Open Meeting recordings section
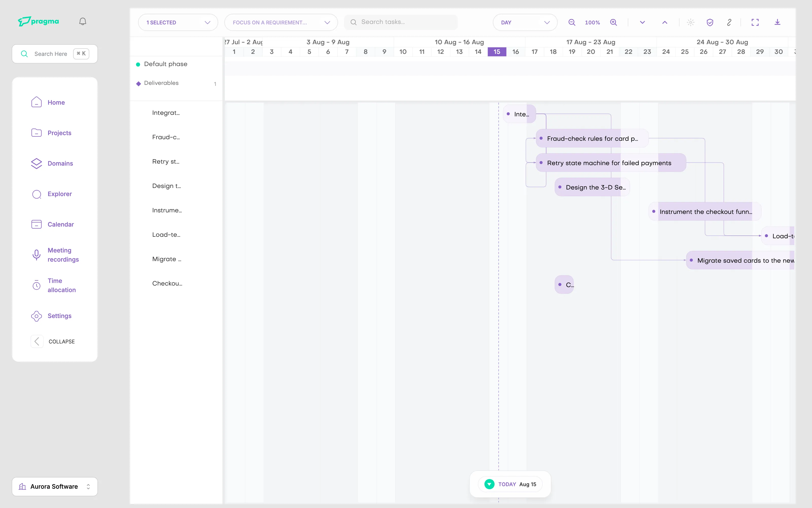Screen dimensions: 812x508 pyautogui.click(x=63, y=255)
